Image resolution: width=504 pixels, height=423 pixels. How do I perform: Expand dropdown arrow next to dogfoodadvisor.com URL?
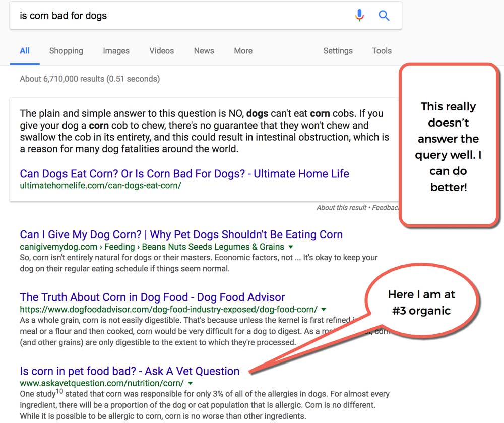(324, 310)
